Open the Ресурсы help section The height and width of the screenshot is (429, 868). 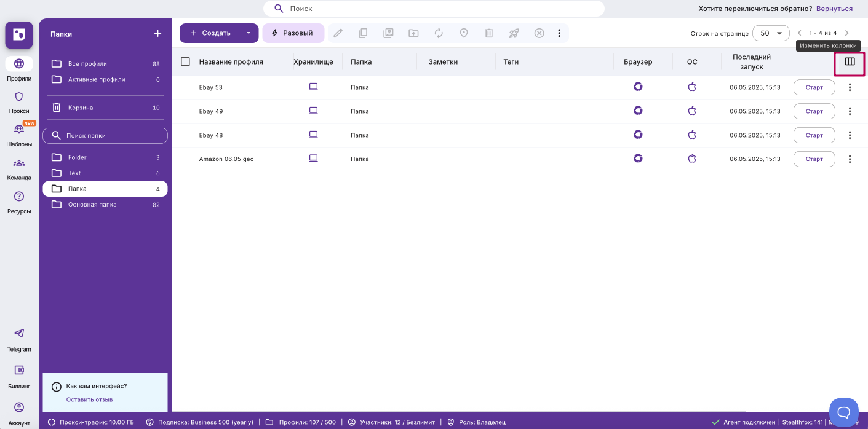[19, 202]
